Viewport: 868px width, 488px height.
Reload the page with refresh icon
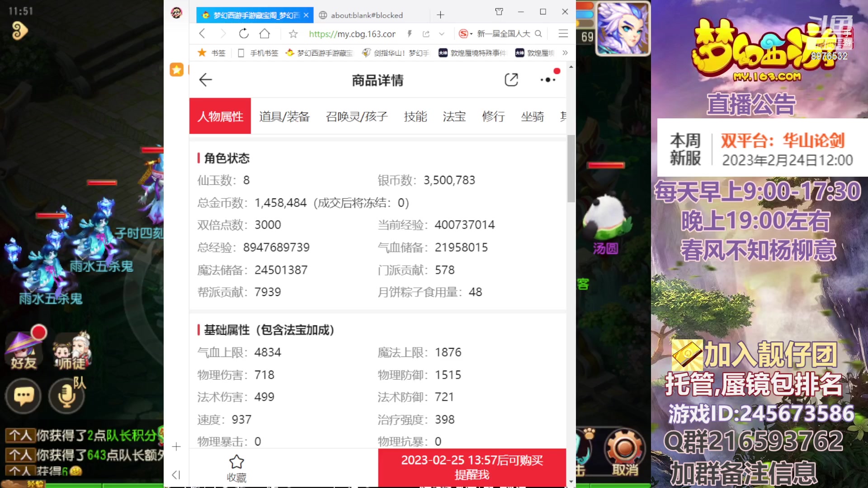pyautogui.click(x=244, y=33)
